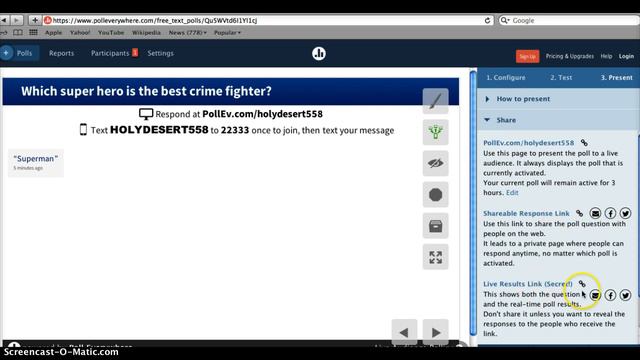Copy the PollEv.com/holydesert558 link via chain icon

coord(584,143)
